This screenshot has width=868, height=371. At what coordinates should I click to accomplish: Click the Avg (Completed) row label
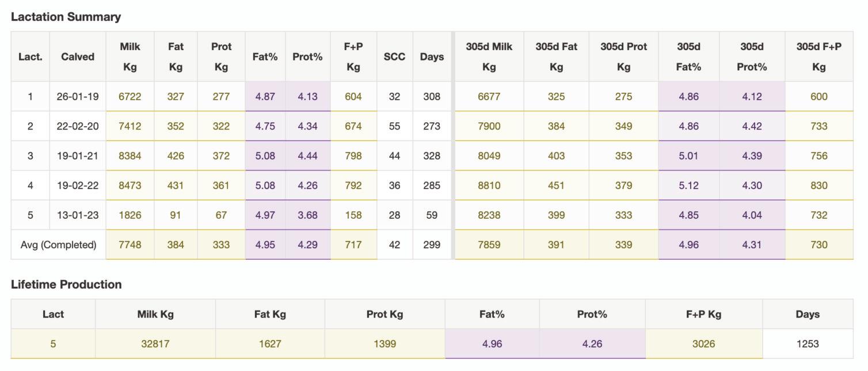click(58, 245)
